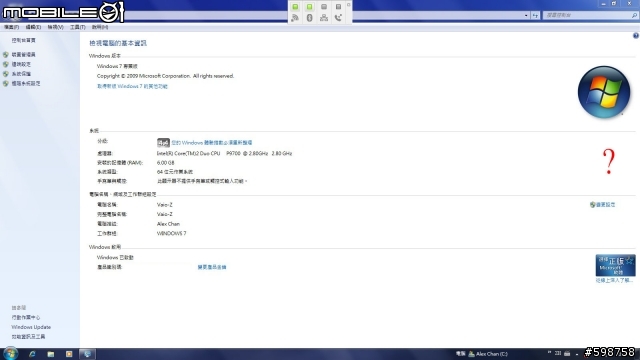Click the workgroup value 'WINDOWS 7'
This screenshot has width=640, height=360.
point(171,233)
